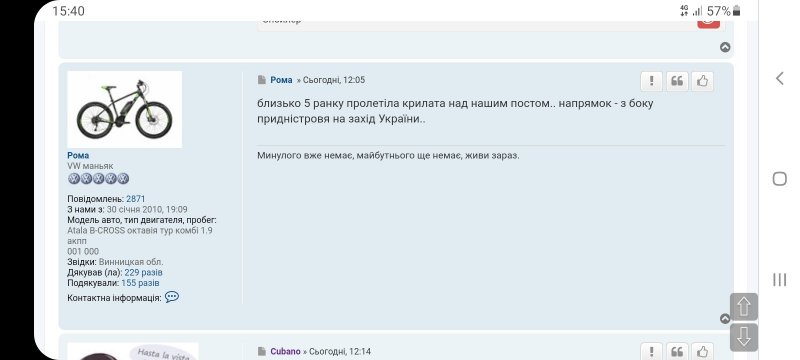Image resolution: width=800 pixels, height=360 pixels.
Task: Open post icon next to Cubano's 12:14 post
Action: point(262,351)
